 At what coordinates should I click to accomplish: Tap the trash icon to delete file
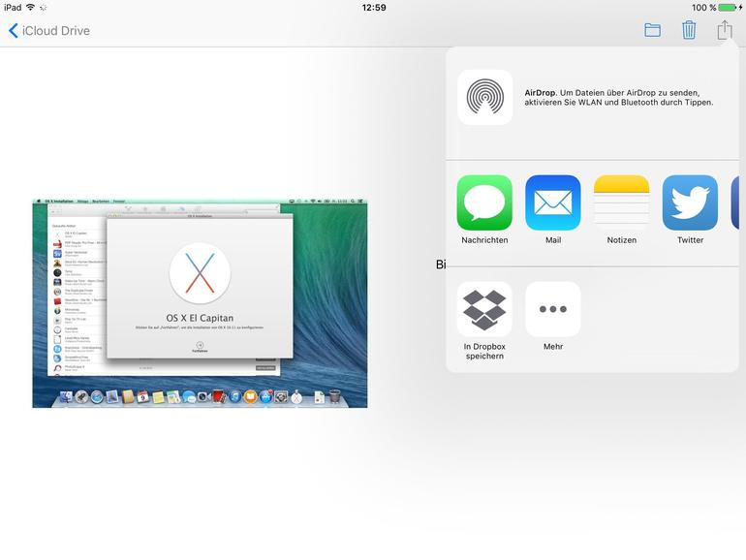click(689, 30)
